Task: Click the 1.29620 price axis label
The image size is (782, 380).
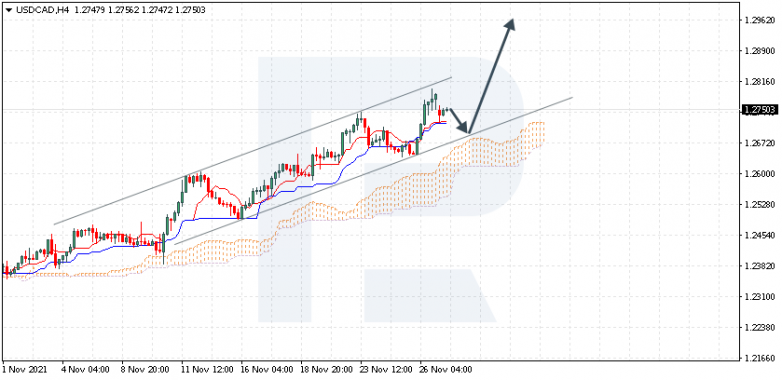Action: tap(760, 20)
